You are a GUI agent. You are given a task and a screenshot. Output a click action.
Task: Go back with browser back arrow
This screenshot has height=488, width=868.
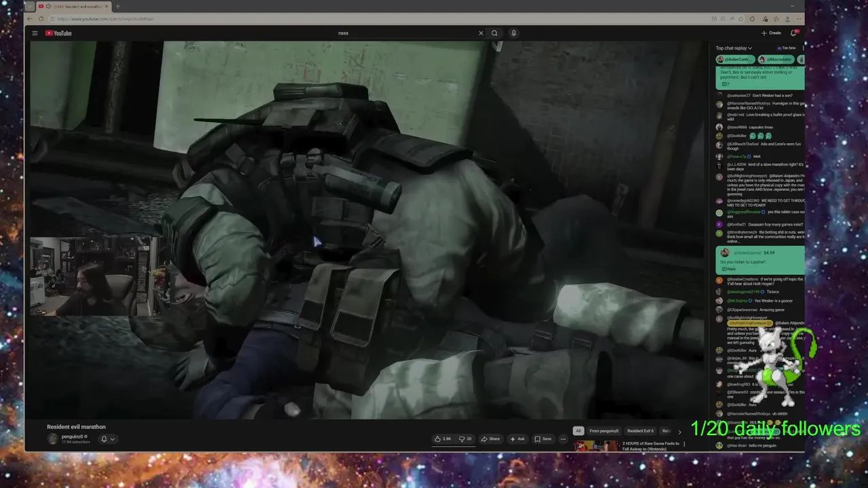click(x=31, y=19)
